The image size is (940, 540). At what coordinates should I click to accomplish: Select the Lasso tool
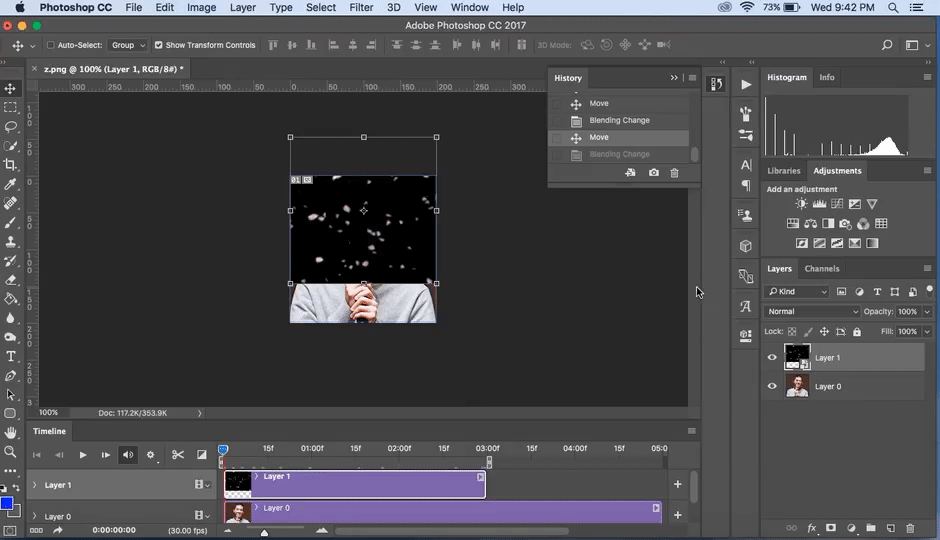pyautogui.click(x=11, y=127)
